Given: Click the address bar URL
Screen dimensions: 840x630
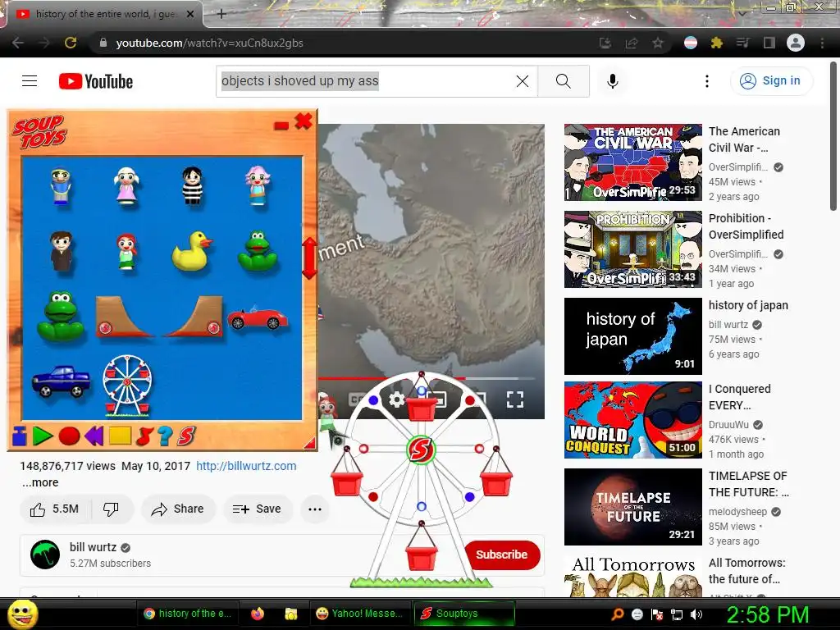Looking at the screenshot, I should (209, 43).
